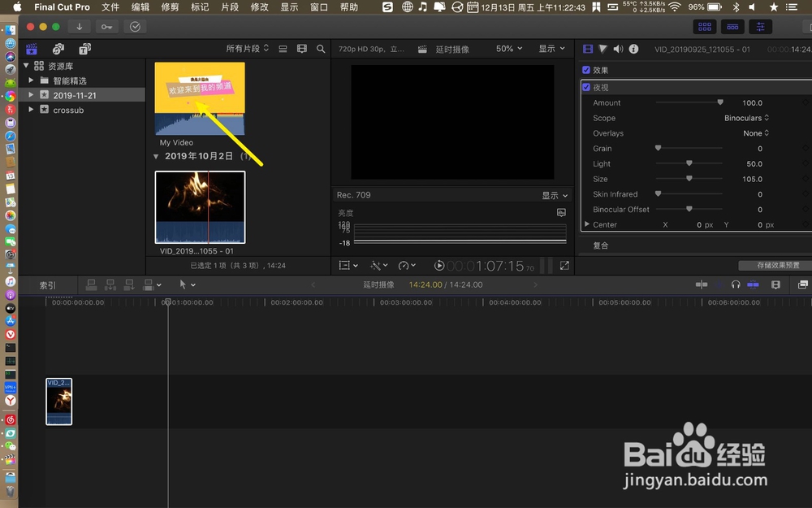Show the libraries sidebar clapper icon

[x=32, y=49]
